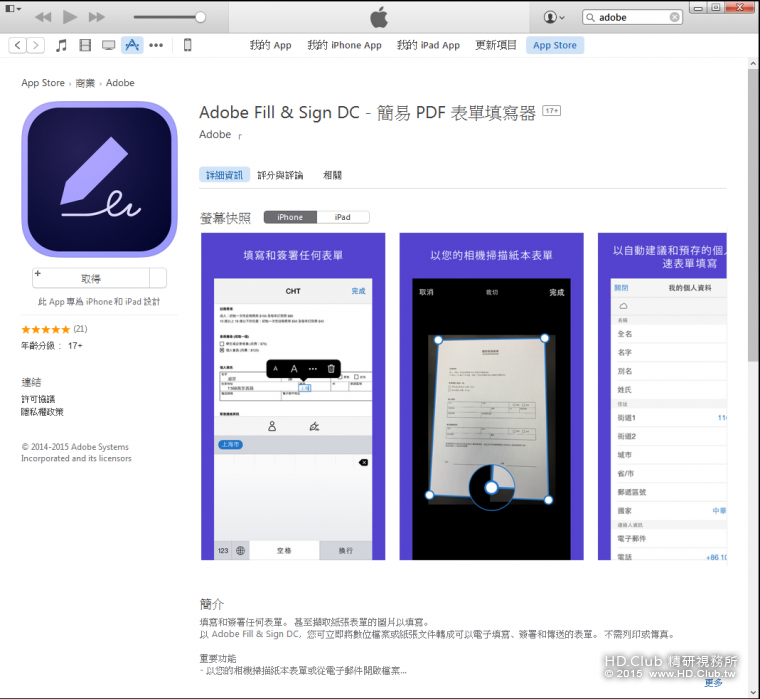Click the 重要功能 text
Screen dimensions: 760x699
[218, 658]
